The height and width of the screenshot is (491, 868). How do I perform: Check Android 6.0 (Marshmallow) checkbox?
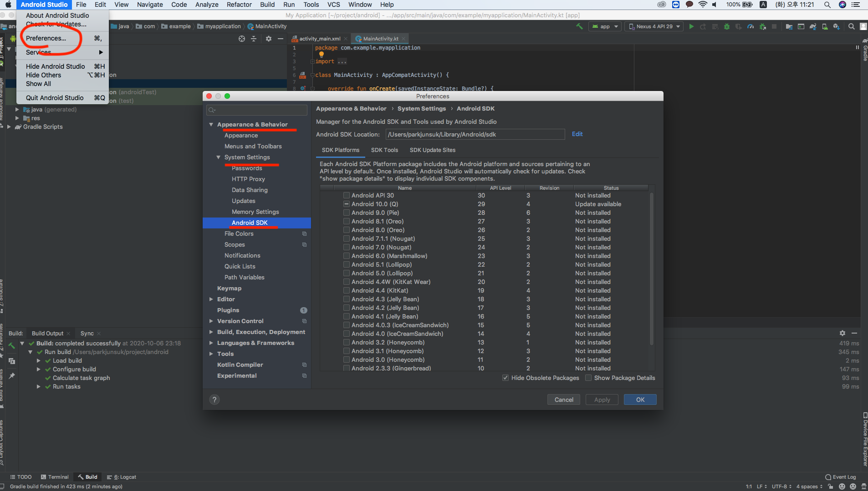[347, 256]
